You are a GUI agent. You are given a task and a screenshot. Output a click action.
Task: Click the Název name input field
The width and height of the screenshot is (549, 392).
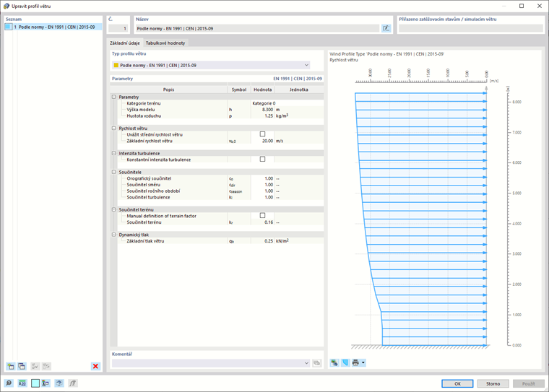point(257,28)
